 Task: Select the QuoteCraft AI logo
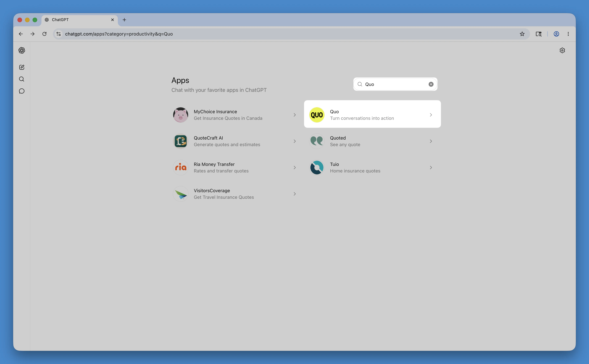pos(180,141)
